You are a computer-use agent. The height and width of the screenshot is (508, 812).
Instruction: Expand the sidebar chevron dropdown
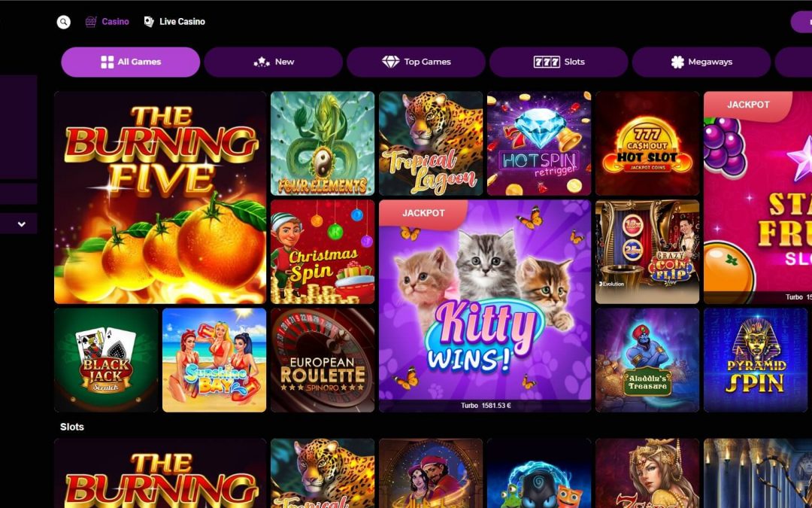(22, 224)
